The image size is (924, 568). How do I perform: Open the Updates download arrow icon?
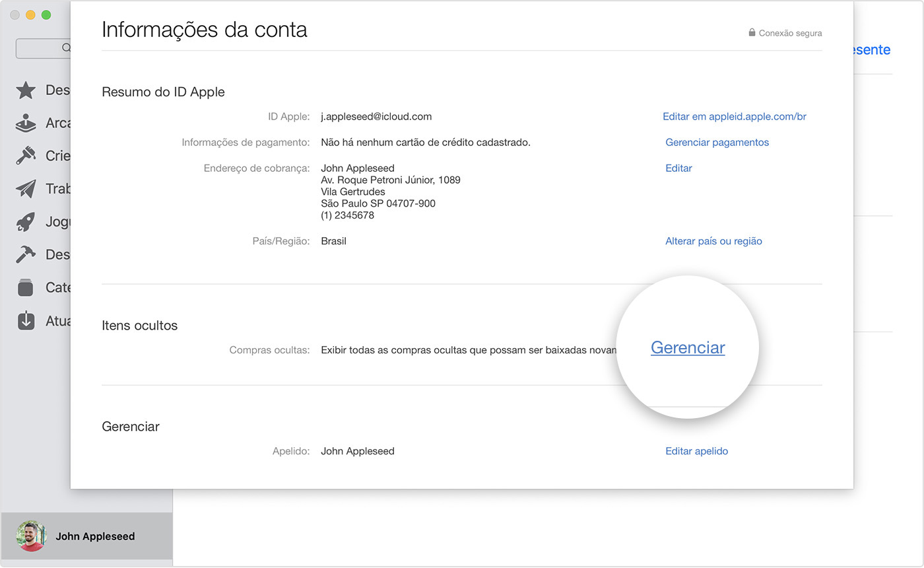26,320
